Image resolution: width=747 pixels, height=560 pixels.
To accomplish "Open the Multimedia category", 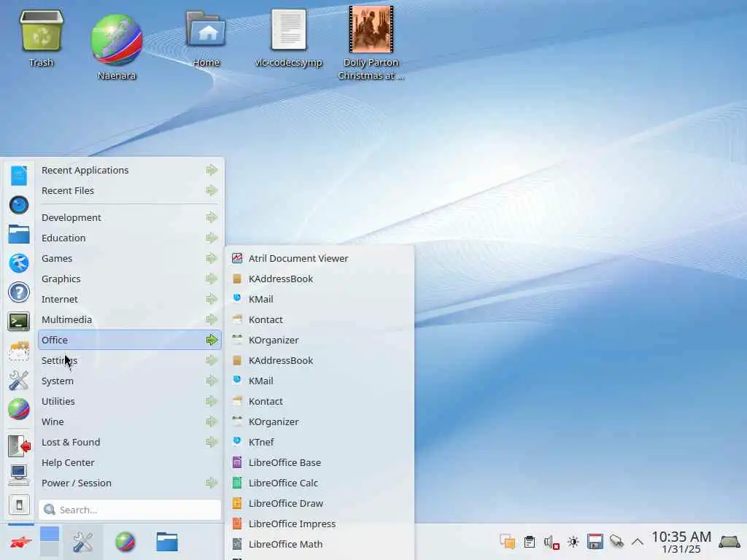I will point(130,319).
